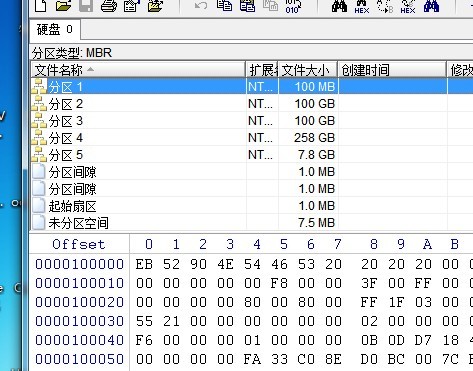Screen dimensions: 473x371
Task: Click offset 0000100040 in hex view
Action: click(x=79, y=340)
